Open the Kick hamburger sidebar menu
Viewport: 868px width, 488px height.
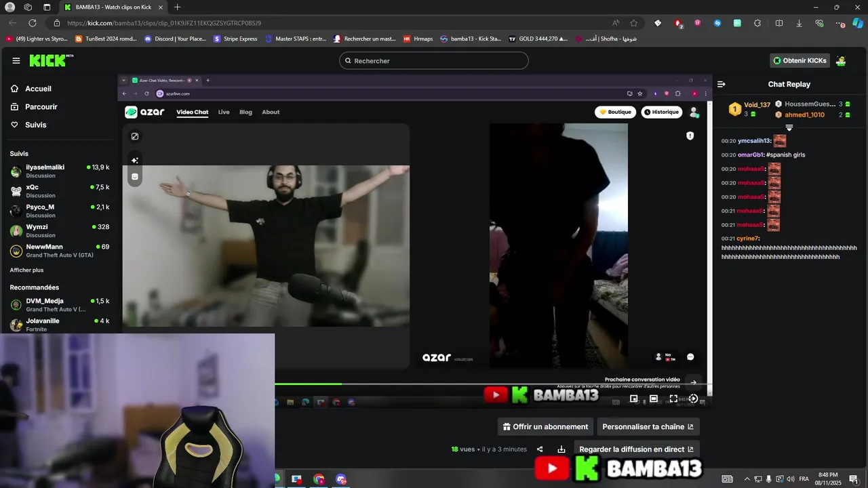16,61
